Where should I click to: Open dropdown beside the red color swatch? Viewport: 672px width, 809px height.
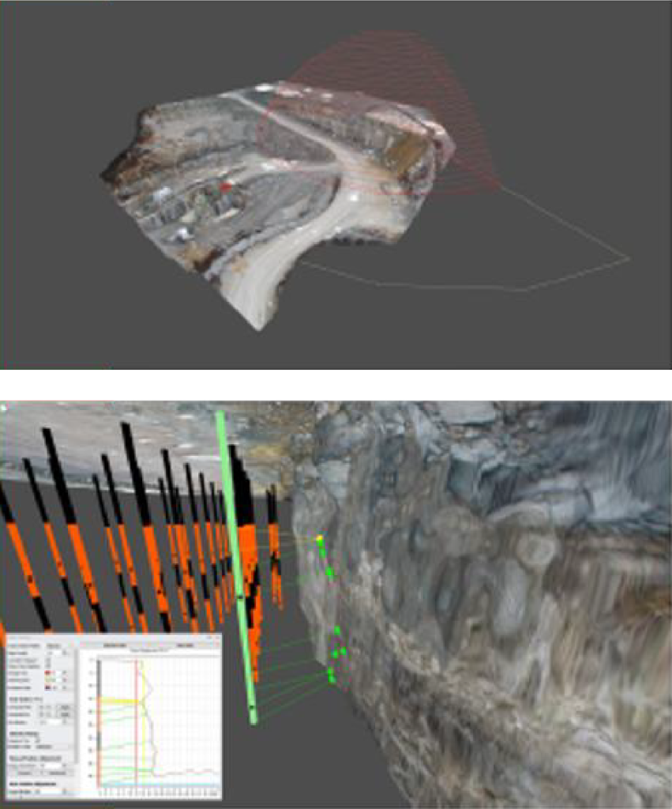click(65, 672)
